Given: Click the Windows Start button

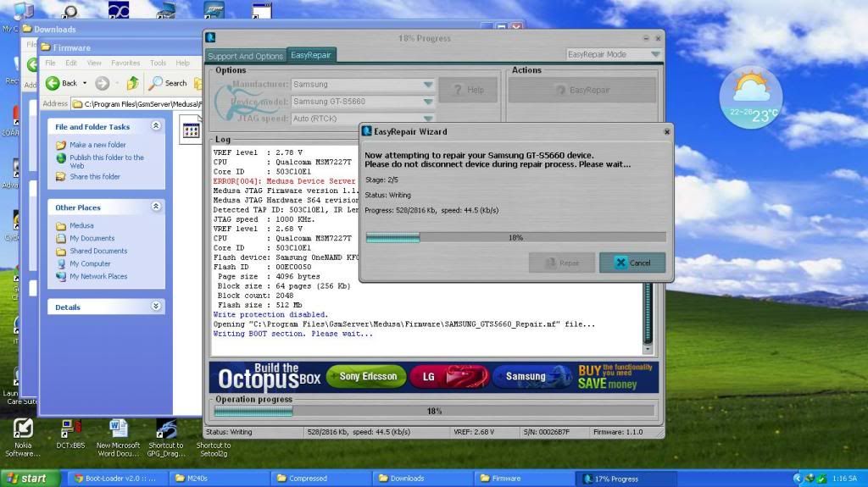Looking at the screenshot, I should (30, 479).
